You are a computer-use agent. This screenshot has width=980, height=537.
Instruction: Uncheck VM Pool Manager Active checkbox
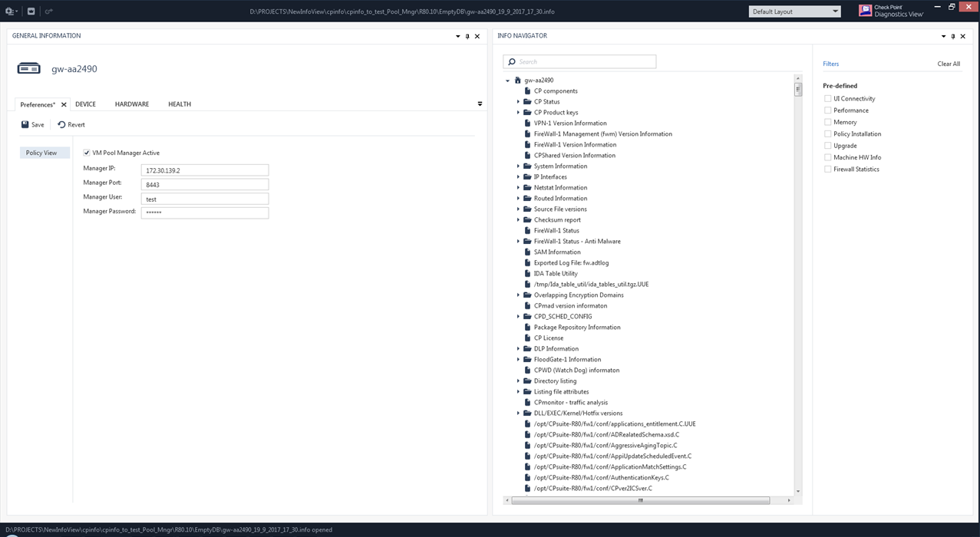click(87, 153)
